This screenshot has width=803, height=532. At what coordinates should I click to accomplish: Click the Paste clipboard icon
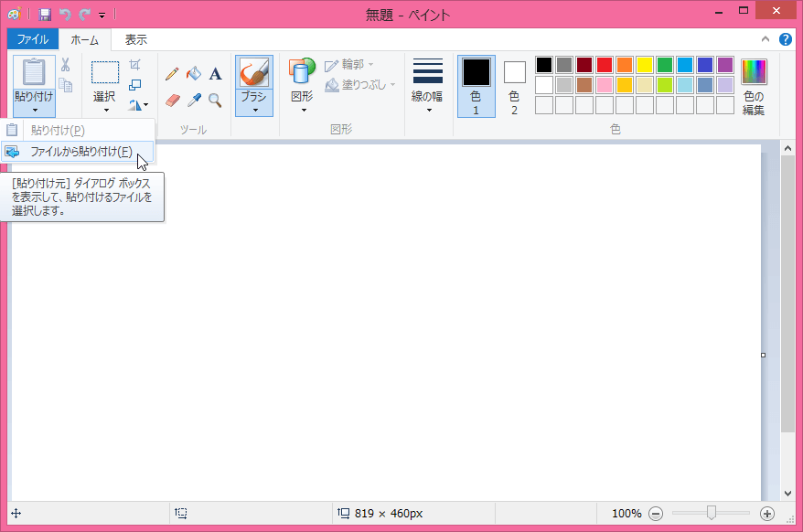[34, 72]
